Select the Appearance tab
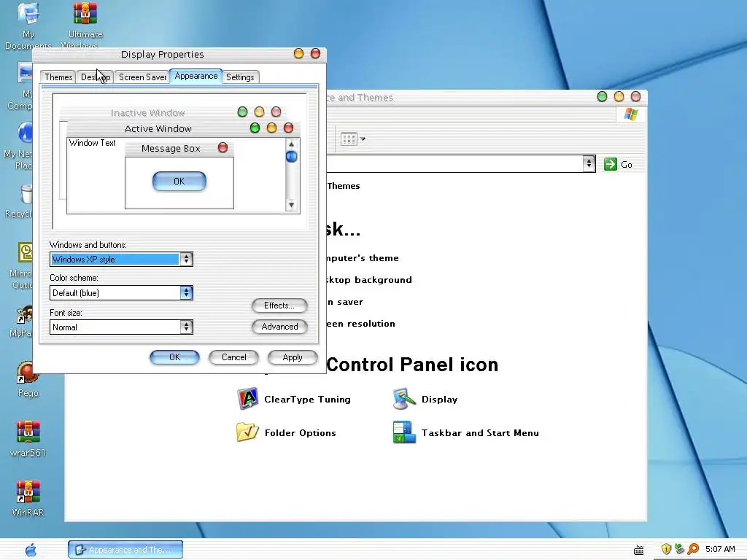Viewport: 747px width, 560px height. 196,76
